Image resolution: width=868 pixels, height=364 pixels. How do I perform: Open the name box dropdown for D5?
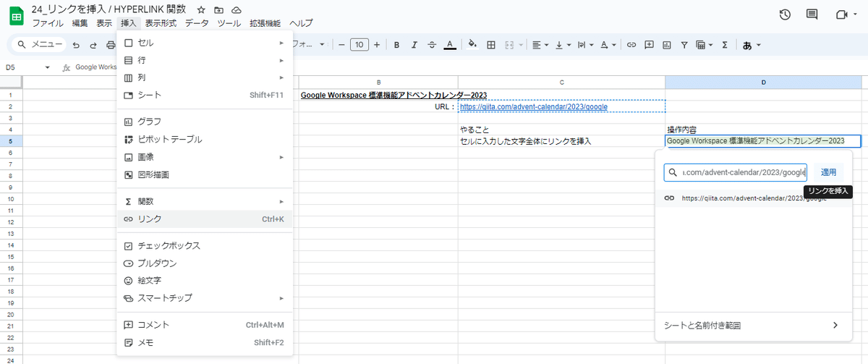pos(47,67)
